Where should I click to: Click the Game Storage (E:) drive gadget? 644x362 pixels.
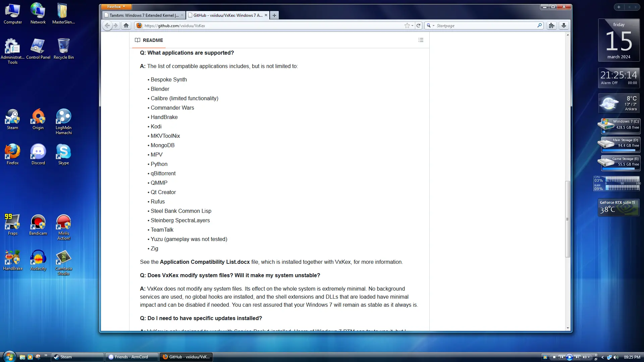(x=619, y=163)
